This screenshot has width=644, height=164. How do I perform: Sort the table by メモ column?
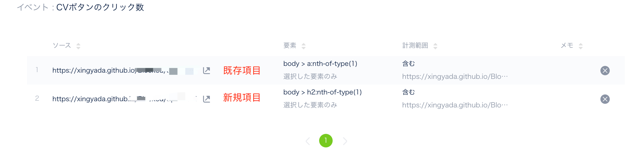coord(581,46)
